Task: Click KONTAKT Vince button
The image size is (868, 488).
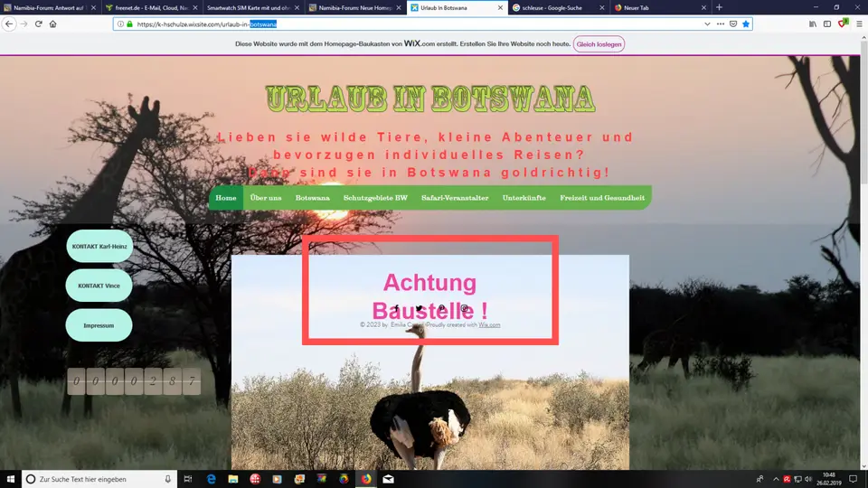Action: (99, 286)
